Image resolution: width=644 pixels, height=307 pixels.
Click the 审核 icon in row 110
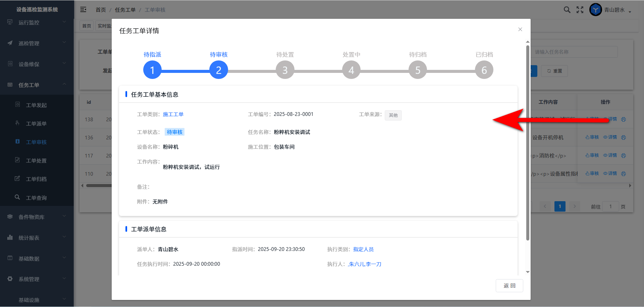pyautogui.click(x=592, y=174)
